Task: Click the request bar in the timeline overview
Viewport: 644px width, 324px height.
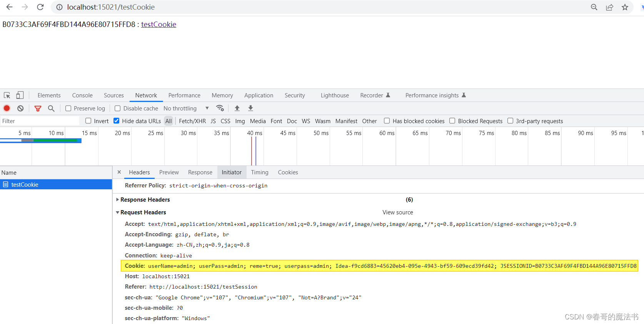Action: [40, 140]
